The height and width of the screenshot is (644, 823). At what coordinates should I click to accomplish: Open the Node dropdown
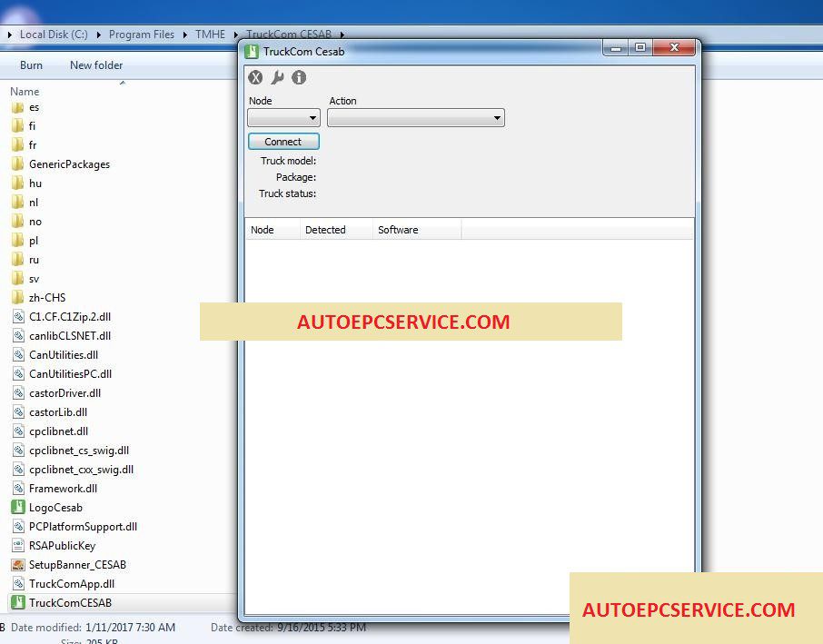coord(284,117)
